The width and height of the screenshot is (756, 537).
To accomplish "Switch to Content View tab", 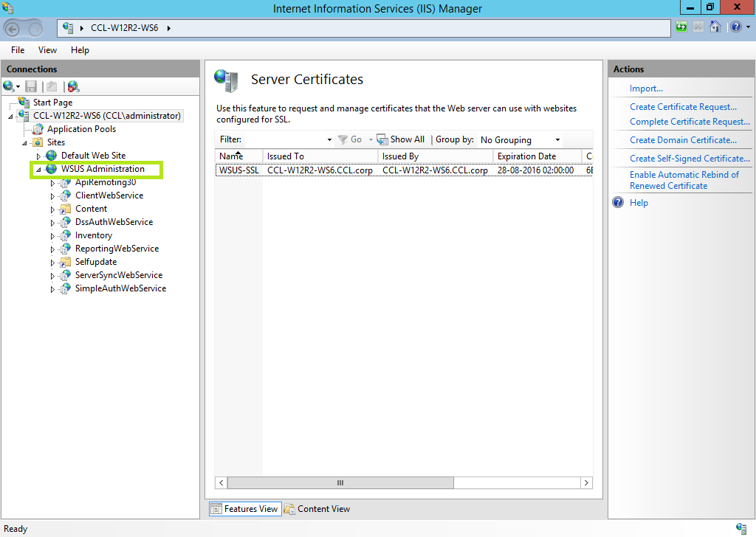I will (x=317, y=509).
